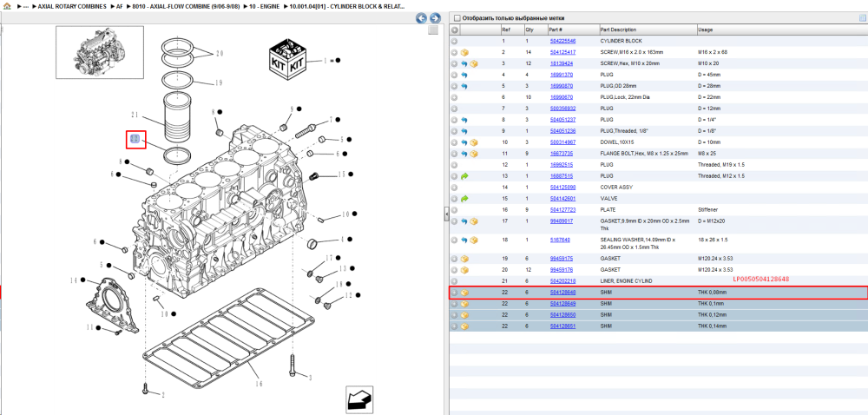Click the gray square button above diagram
This screenshot has width=868, height=415.
pyautogui.click(x=433, y=30)
